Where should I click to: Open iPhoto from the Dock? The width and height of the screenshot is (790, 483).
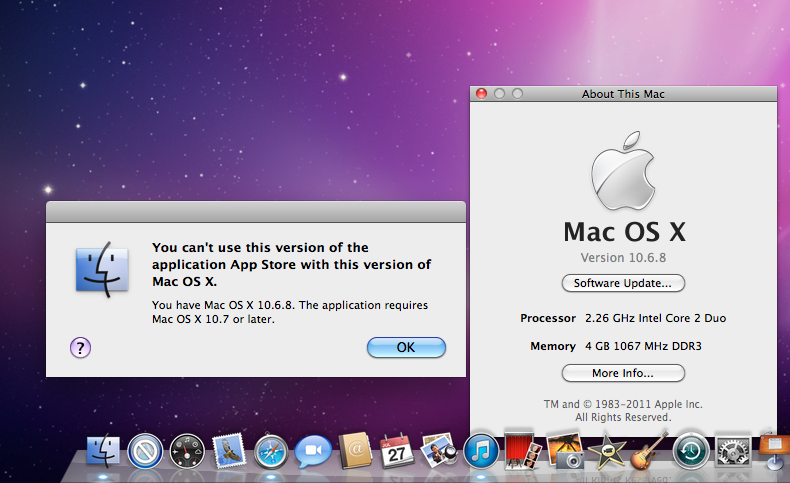point(565,451)
